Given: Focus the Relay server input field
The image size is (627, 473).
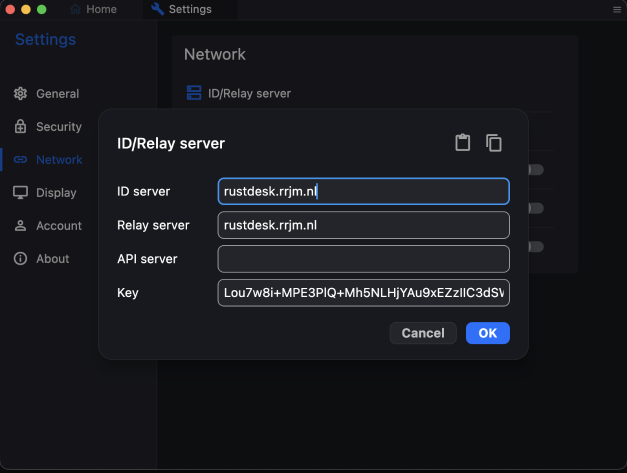Looking at the screenshot, I should (x=363, y=225).
